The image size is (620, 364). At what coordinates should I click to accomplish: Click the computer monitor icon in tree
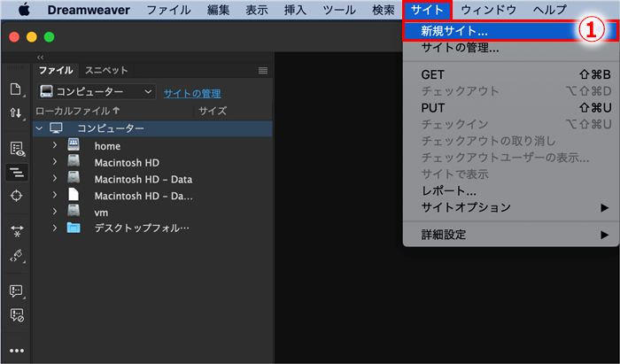point(56,128)
